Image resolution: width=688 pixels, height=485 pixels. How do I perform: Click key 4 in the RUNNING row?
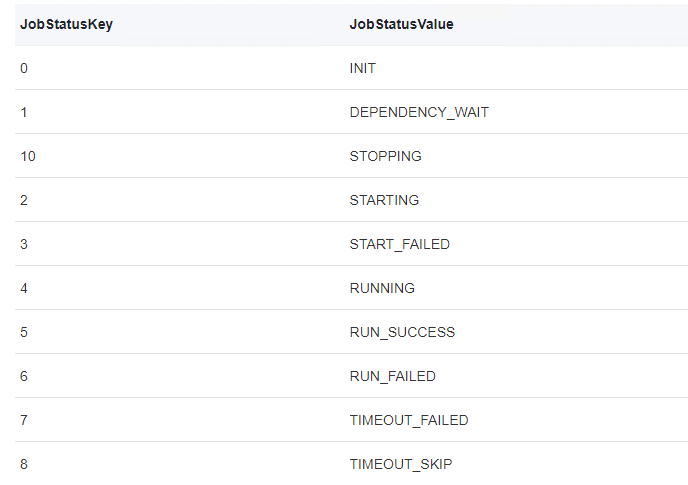24,288
